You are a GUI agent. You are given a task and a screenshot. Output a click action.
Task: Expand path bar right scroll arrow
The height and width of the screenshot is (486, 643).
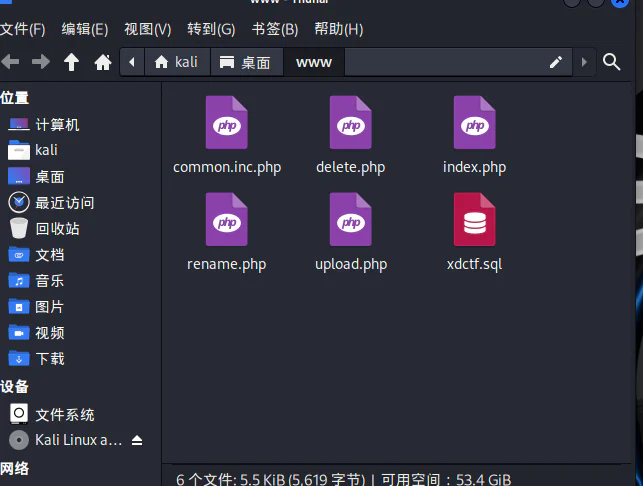584,62
